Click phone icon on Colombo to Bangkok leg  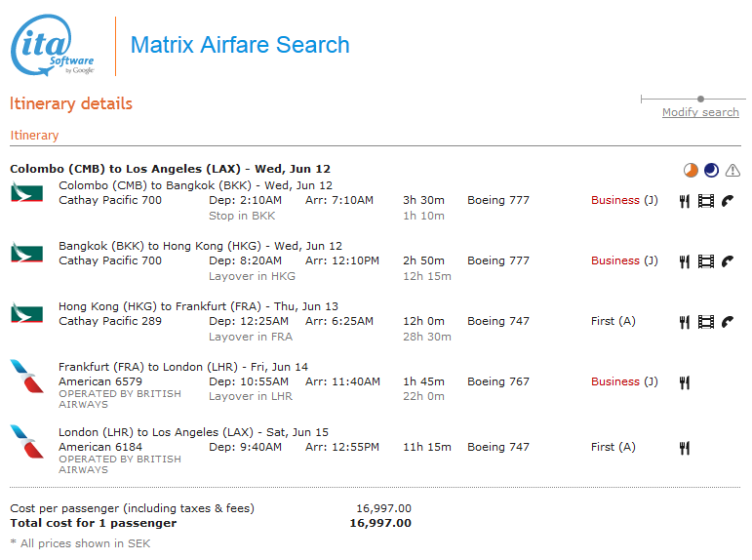coord(728,201)
